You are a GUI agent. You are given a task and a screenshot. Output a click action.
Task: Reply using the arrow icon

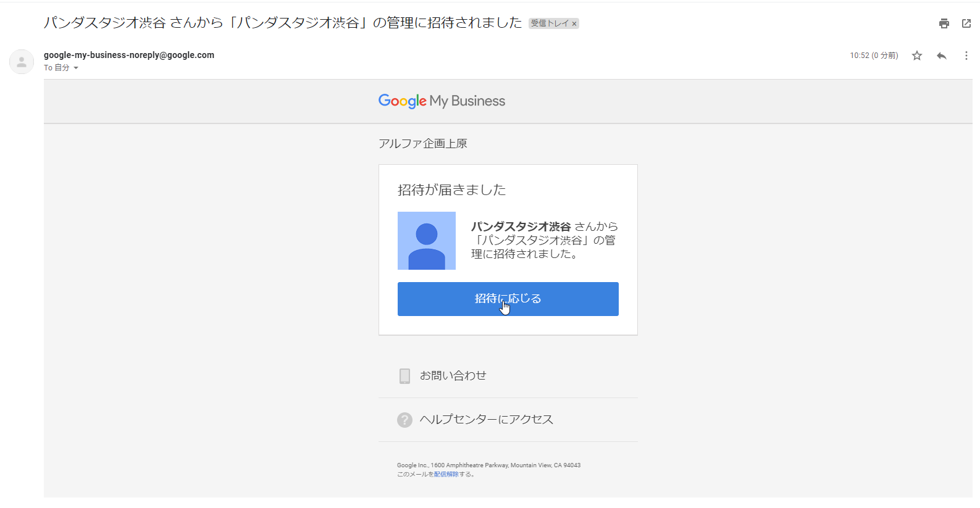(942, 56)
